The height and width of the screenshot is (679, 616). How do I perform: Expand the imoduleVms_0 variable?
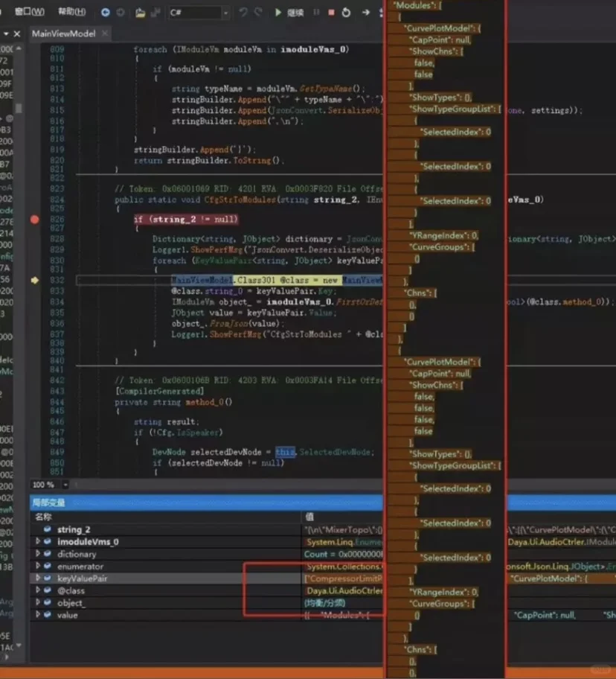point(38,541)
